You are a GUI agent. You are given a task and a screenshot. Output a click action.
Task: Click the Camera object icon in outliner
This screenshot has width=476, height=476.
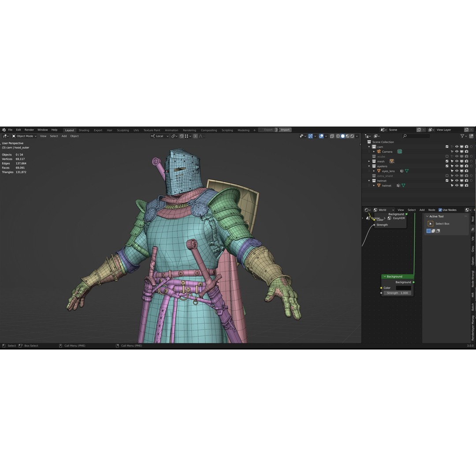coord(379,152)
